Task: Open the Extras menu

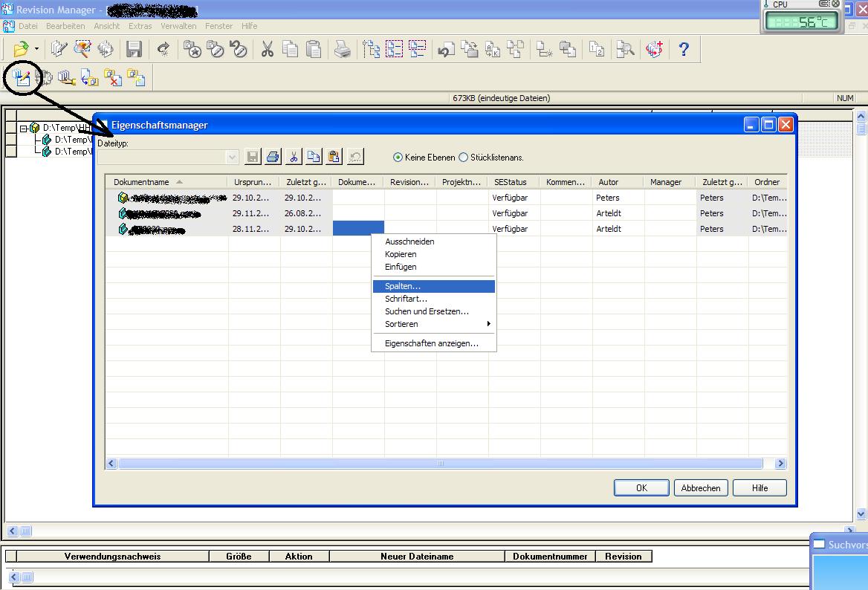Action: click(140, 26)
